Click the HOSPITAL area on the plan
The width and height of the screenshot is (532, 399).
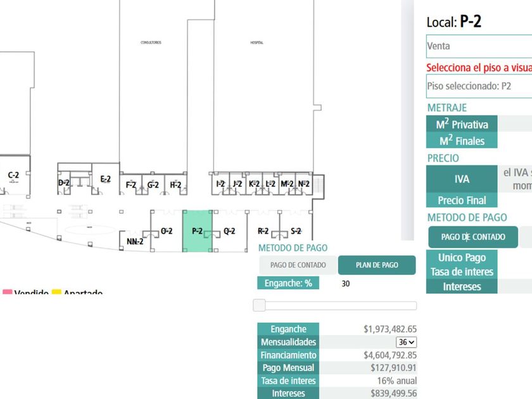pyautogui.click(x=257, y=42)
